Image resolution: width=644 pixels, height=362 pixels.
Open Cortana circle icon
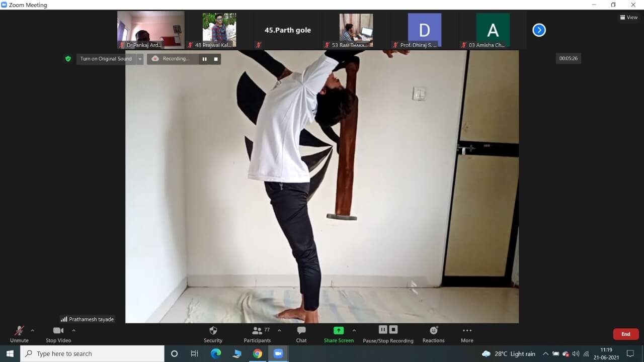(x=175, y=353)
